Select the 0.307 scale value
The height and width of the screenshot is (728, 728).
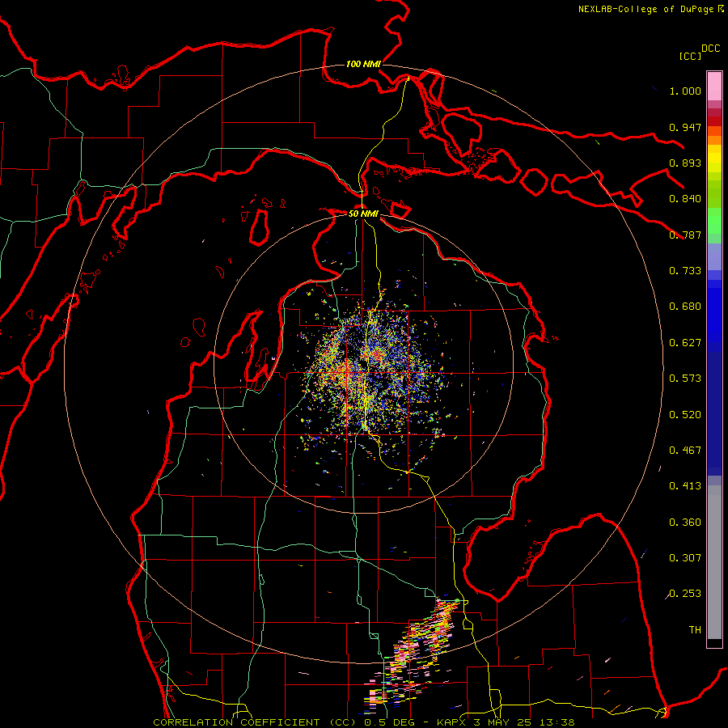(685, 558)
